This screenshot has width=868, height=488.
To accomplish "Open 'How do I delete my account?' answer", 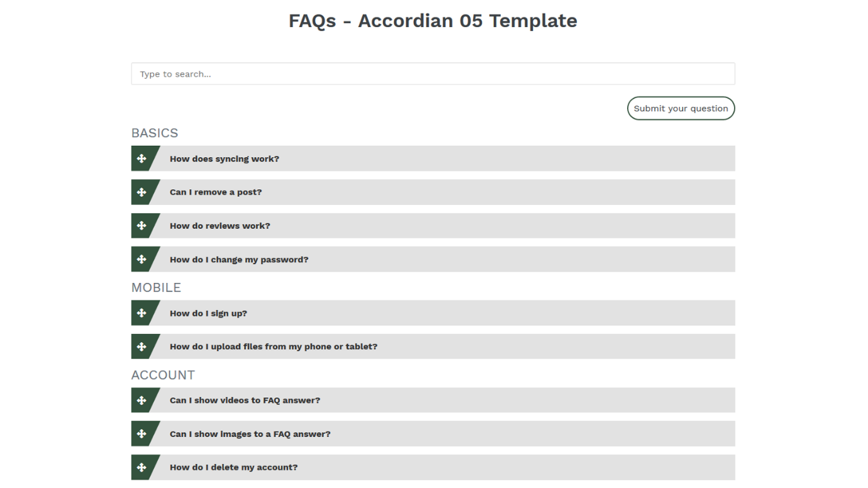I will coord(233,467).
